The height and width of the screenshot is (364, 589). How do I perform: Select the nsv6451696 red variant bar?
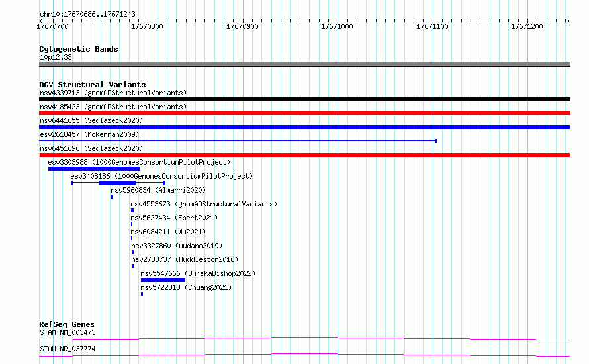(x=304, y=155)
